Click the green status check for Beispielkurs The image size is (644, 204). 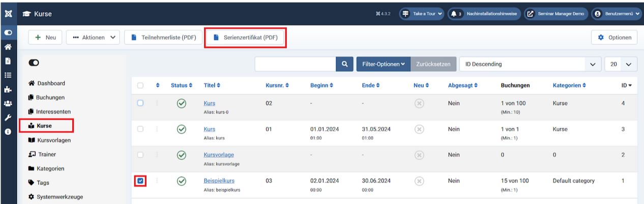pyautogui.click(x=181, y=181)
